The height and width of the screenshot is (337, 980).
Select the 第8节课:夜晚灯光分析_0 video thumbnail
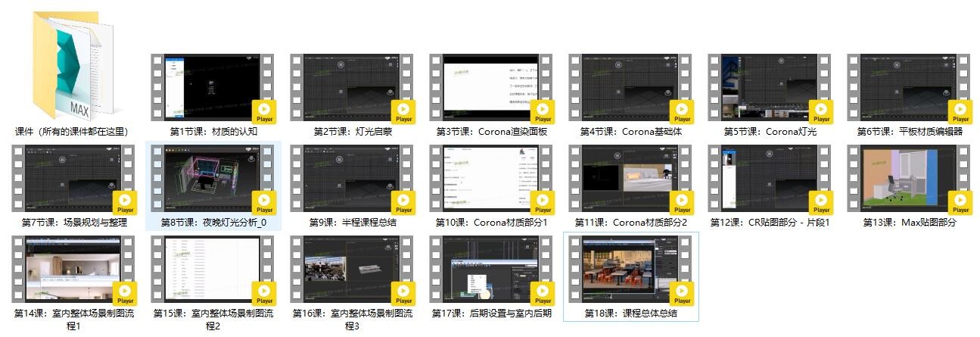213,179
